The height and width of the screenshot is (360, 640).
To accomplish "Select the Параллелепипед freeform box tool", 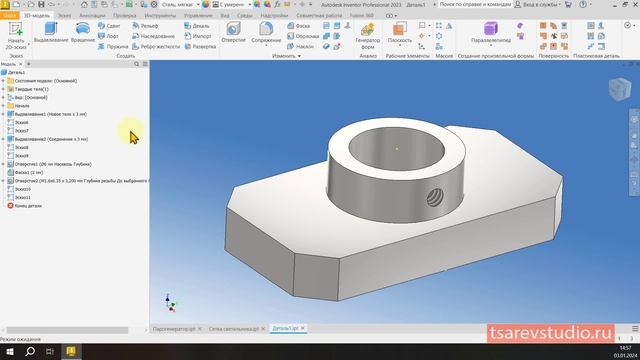I will pyautogui.click(x=491, y=33).
